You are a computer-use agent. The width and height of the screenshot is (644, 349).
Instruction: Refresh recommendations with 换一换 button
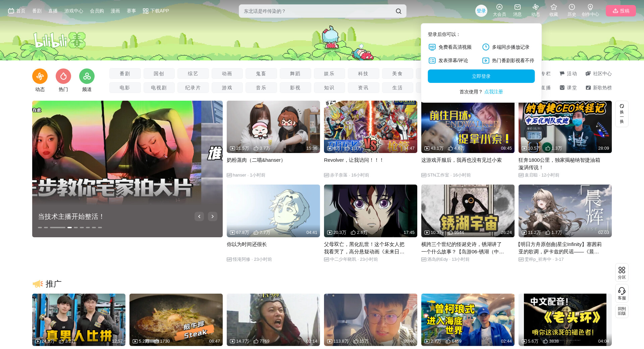(x=622, y=114)
